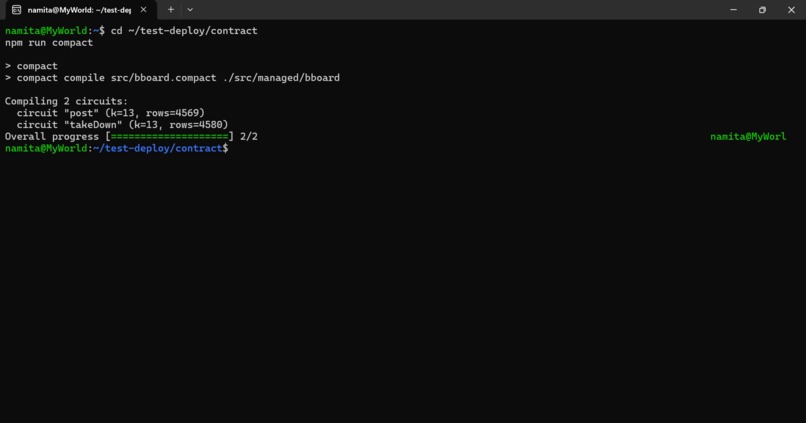
Task: Click the 'Compiling 2 circuits:' line
Action: [x=66, y=101]
